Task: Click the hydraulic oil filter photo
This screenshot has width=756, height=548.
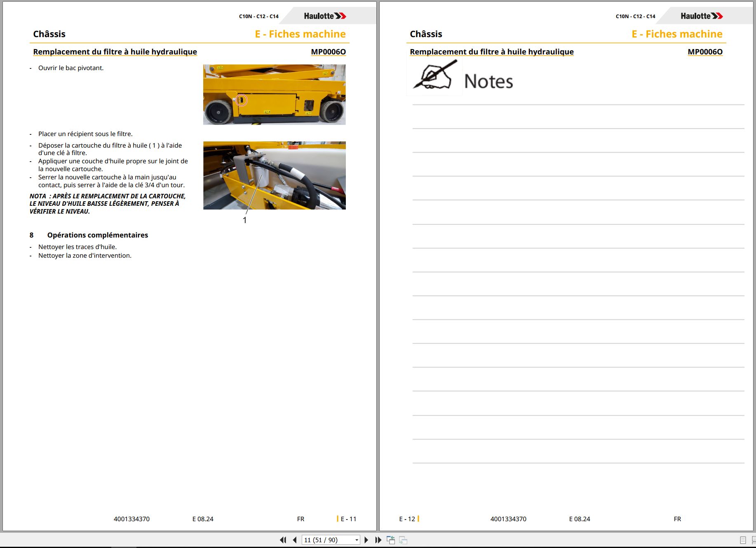Action: pyautogui.click(x=275, y=175)
